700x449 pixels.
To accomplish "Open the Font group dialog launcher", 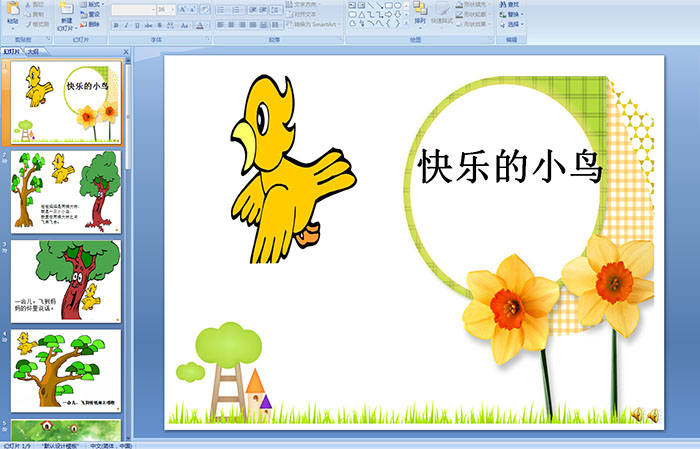I will (208, 40).
